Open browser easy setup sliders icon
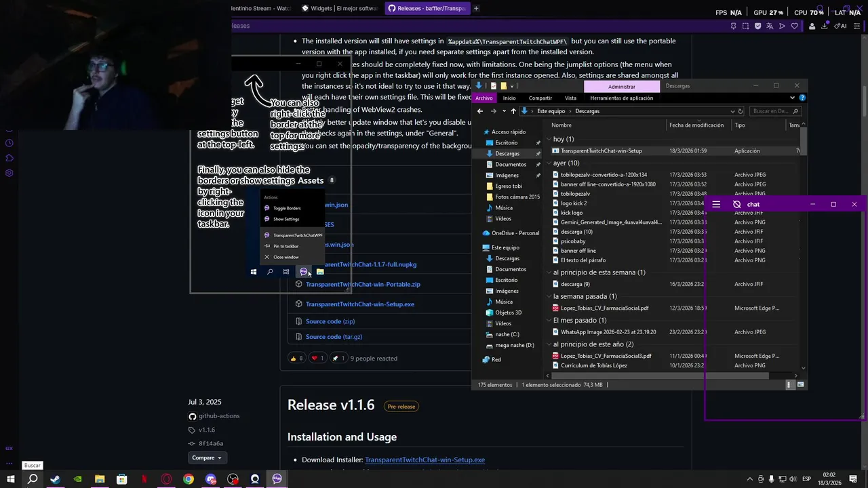868x488 pixels. (x=858, y=26)
